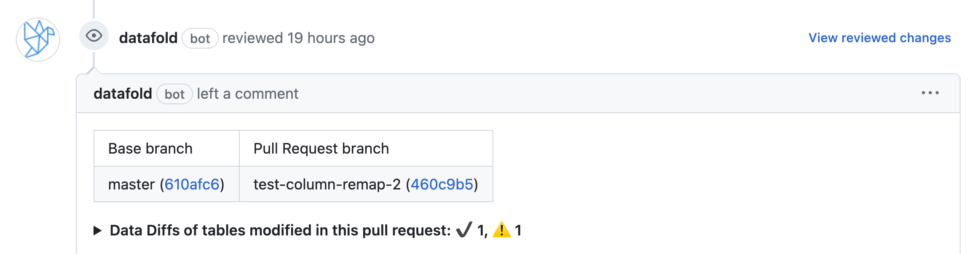
Task: Click the yellow warning triangle icon
Action: [x=501, y=230]
